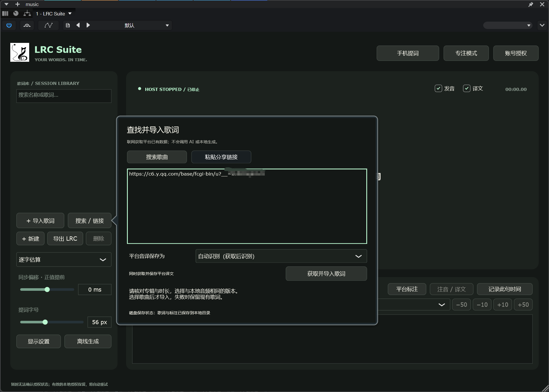Click the 提词字号 font size slider handle
This screenshot has height=392, width=549.
tap(45, 322)
